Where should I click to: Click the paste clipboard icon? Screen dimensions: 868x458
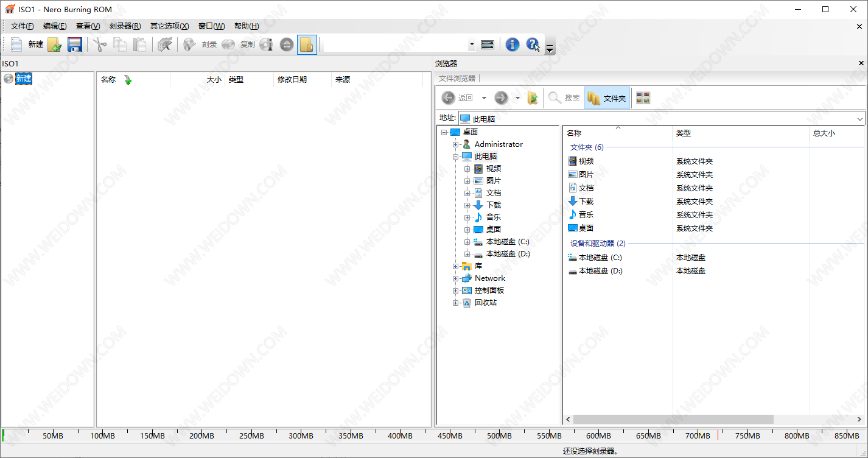(140, 44)
